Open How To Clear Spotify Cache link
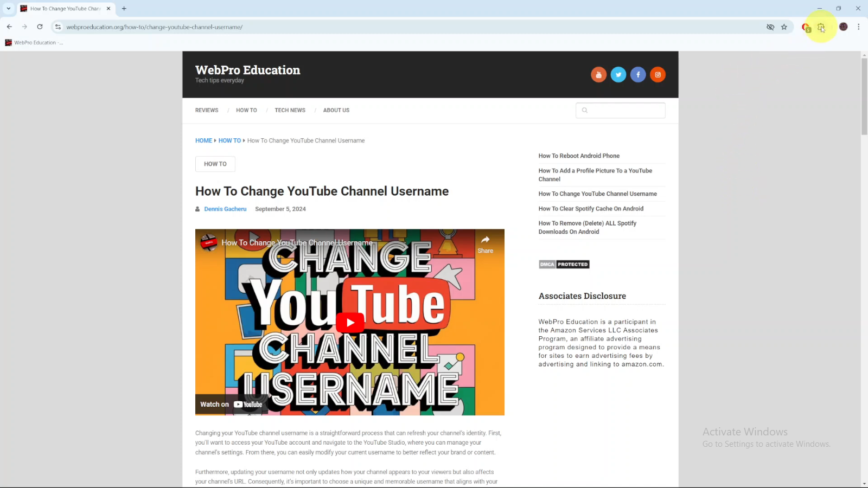The height and width of the screenshot is (488, 868). 591,209
